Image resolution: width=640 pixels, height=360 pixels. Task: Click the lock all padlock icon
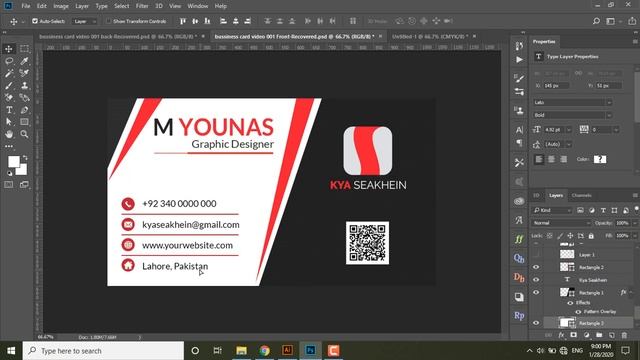[x=591, y=236]
